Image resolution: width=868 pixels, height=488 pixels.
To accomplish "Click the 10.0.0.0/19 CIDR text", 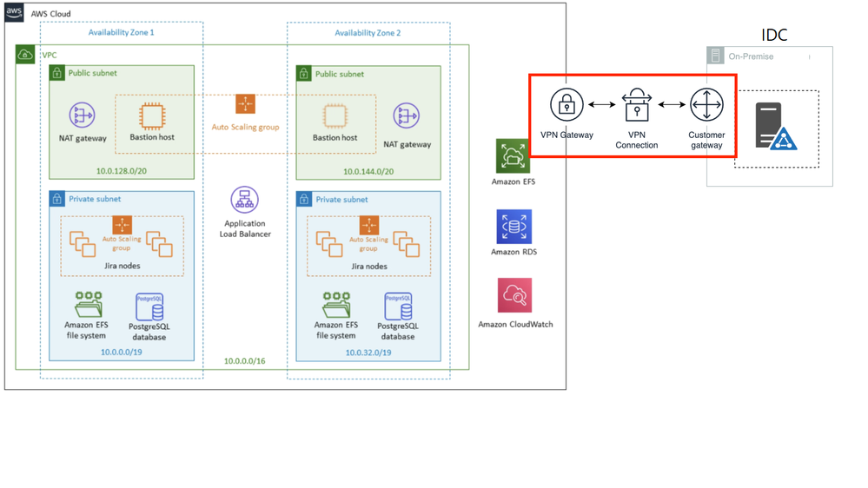I will 122,352.
